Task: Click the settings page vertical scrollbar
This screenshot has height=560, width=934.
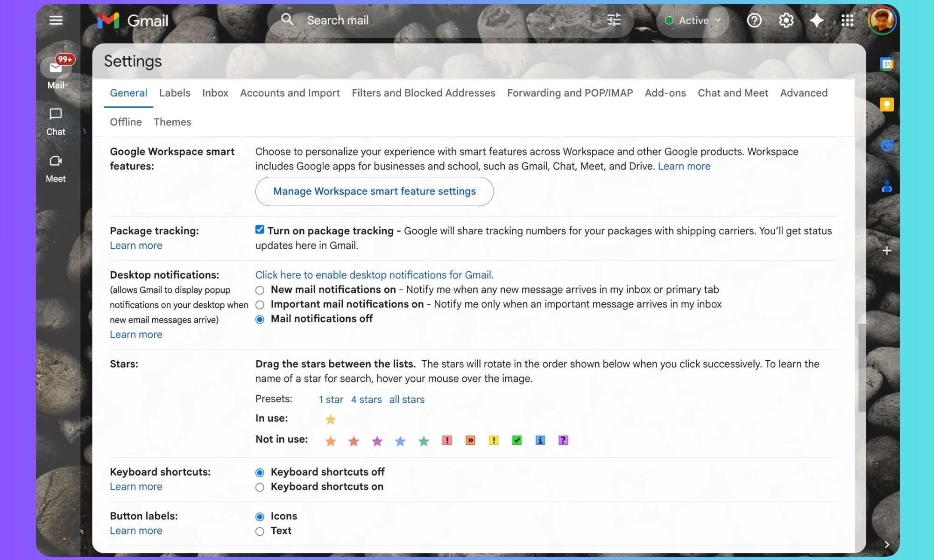Action: coord(862,367)
